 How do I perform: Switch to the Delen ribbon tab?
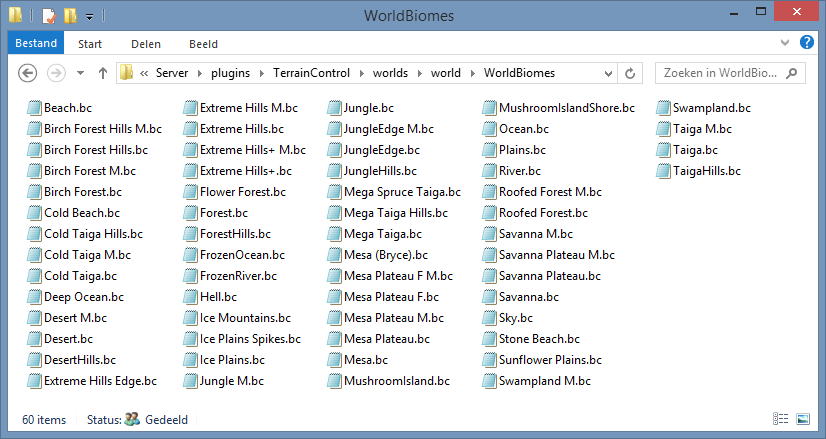click(x=146, y=44)
